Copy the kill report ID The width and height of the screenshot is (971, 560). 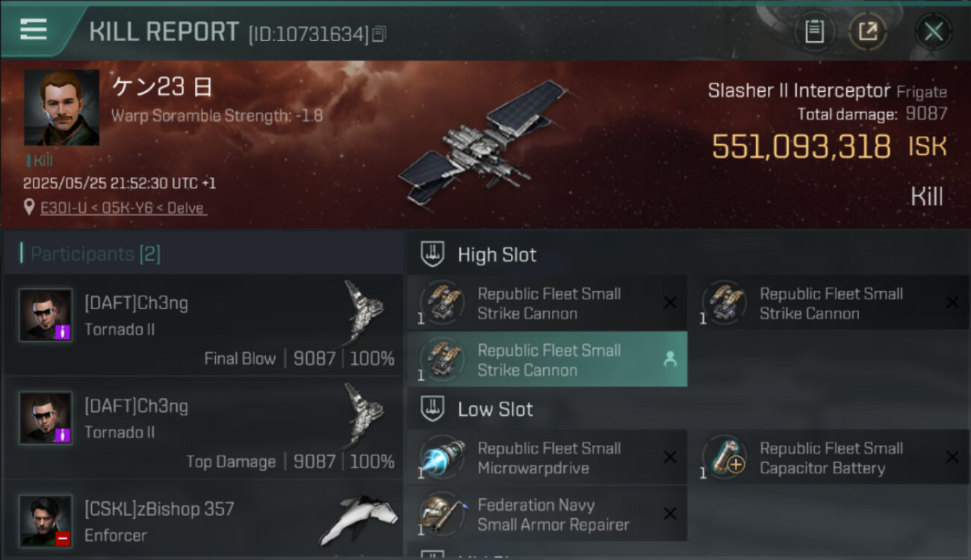pyautogui.click(x=379, y=34)
